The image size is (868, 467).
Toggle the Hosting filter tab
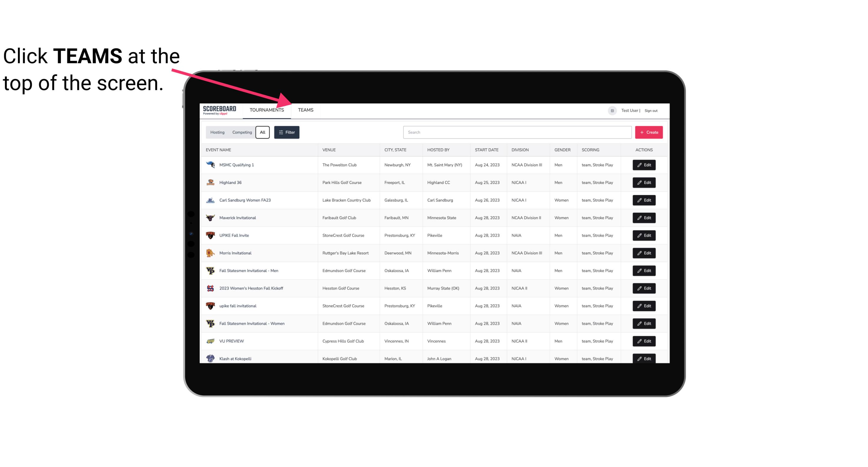tap(217, 132)
